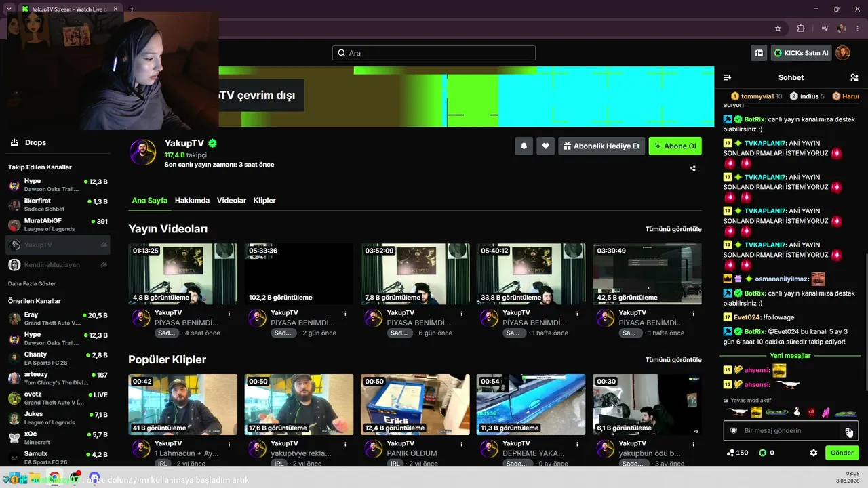View all Popüler Klipler with Tümünü görüntüle
Screen dimensions: 868x488
pyautogui.click(x=673, y=360)
